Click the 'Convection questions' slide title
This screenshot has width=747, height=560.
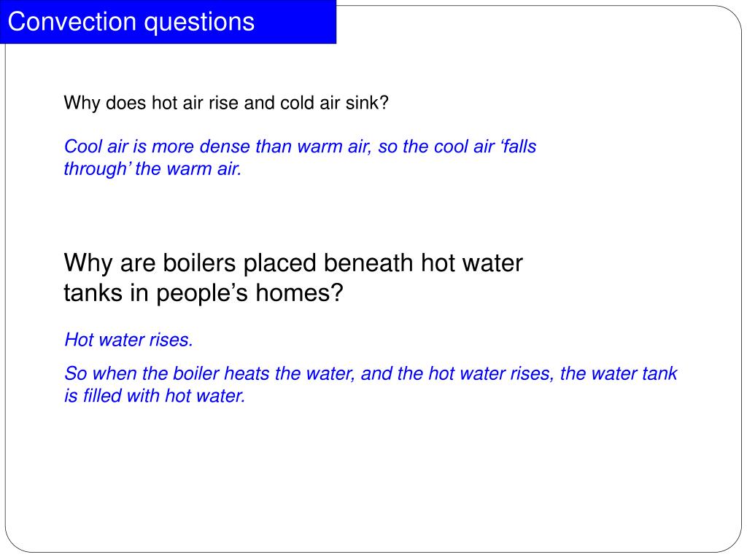131,22
